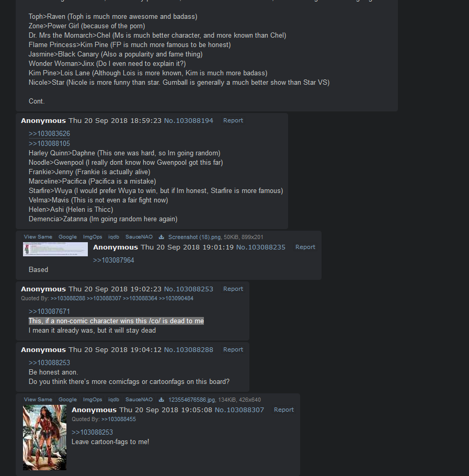The width and height of the screenshot is (469, 476).
Task: Follow quote link >>103088105
Action: [x=49, y=143]
